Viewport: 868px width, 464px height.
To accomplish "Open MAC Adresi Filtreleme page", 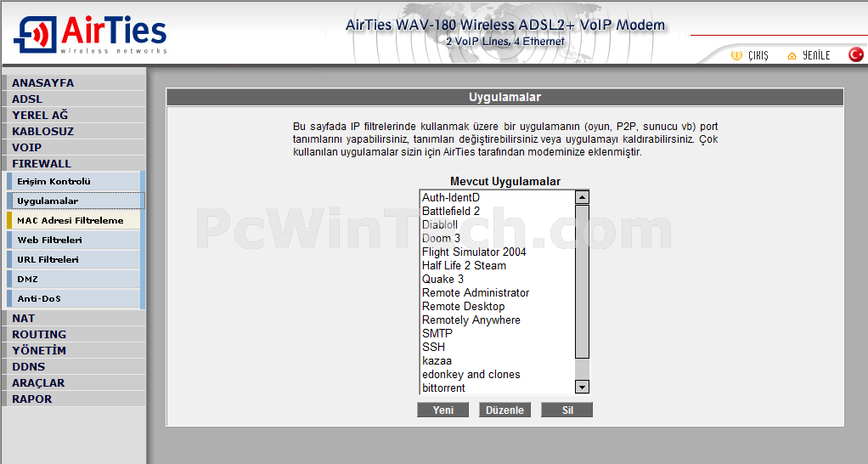I will click(x=76, y=220).
